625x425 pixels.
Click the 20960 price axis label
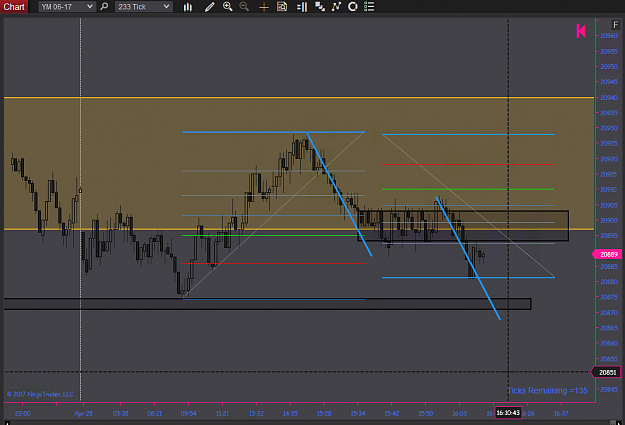(609, 36)
